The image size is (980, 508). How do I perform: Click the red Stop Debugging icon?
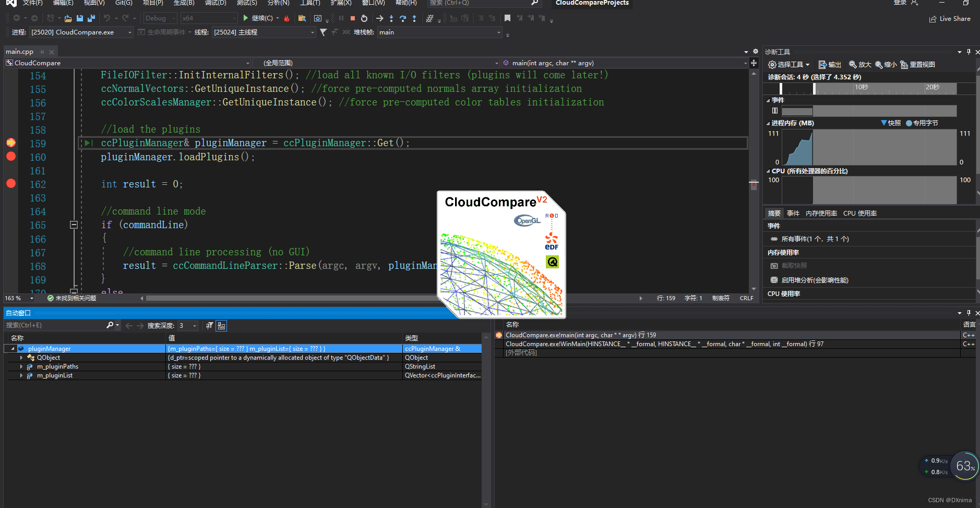pos(353,18)
